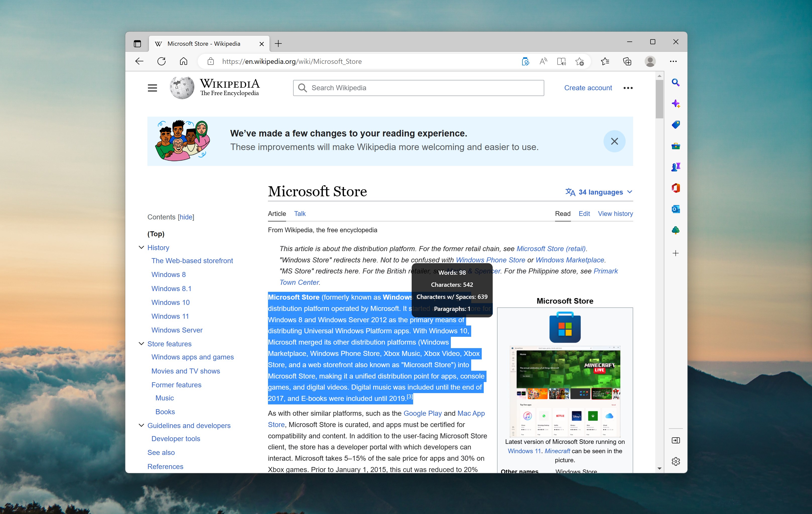This screenshot has width=812, height=514.
Task: Toggle the vertical tabs button
Action: point(137,44)
